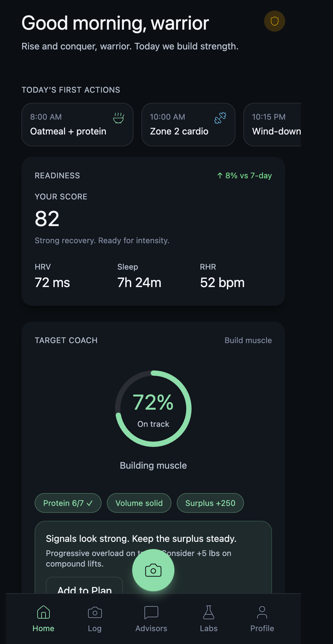Open Labs flask icon

[209, 612]
